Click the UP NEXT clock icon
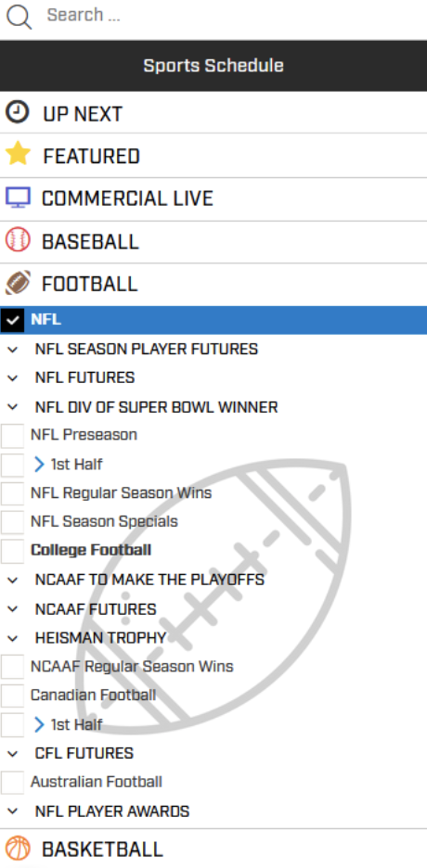 pos(17,112)
